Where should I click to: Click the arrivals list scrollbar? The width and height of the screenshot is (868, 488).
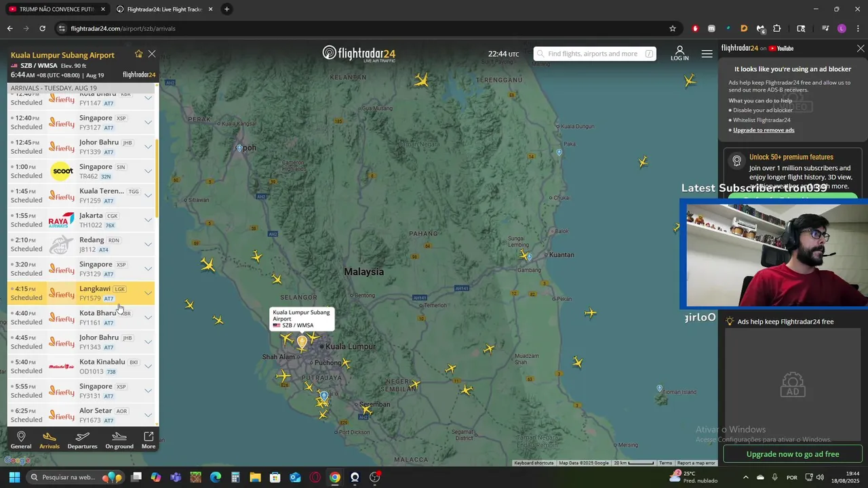[x=157, y=179]
